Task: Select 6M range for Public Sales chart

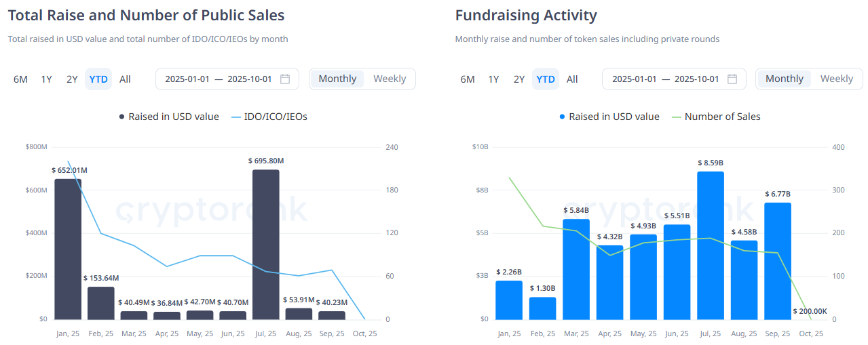Action: click(x=20, y=79)
